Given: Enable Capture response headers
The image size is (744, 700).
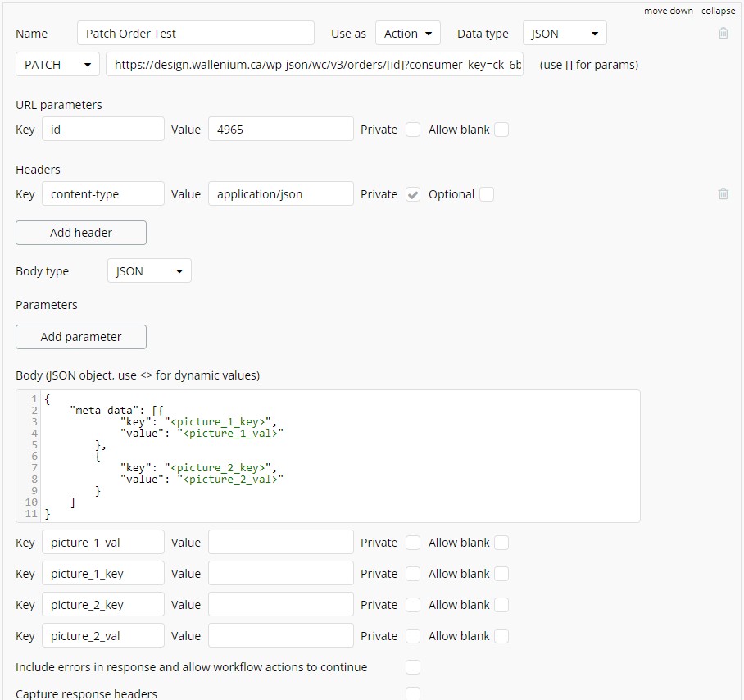Looking at the screenshot, I should 413,693.
